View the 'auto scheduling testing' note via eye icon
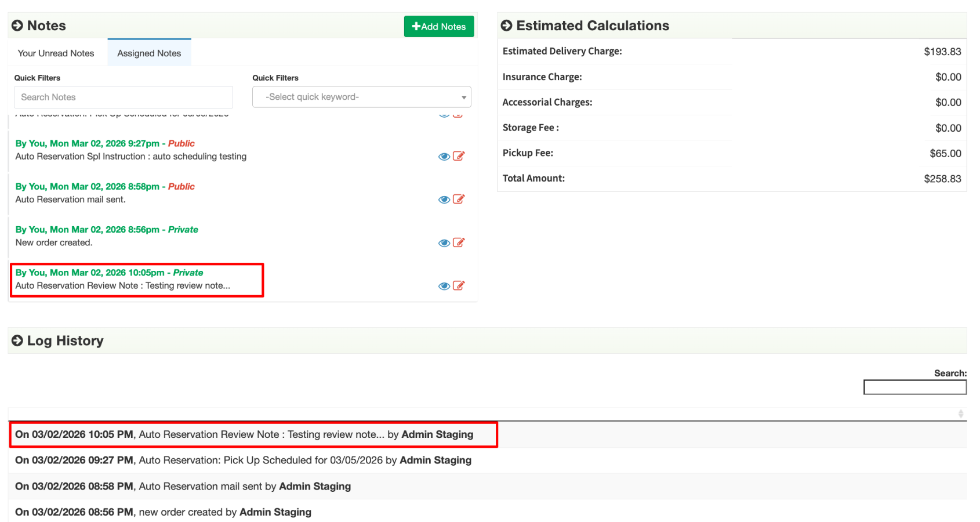Screen dimensions: 980x522 click(x=444, y=157)
